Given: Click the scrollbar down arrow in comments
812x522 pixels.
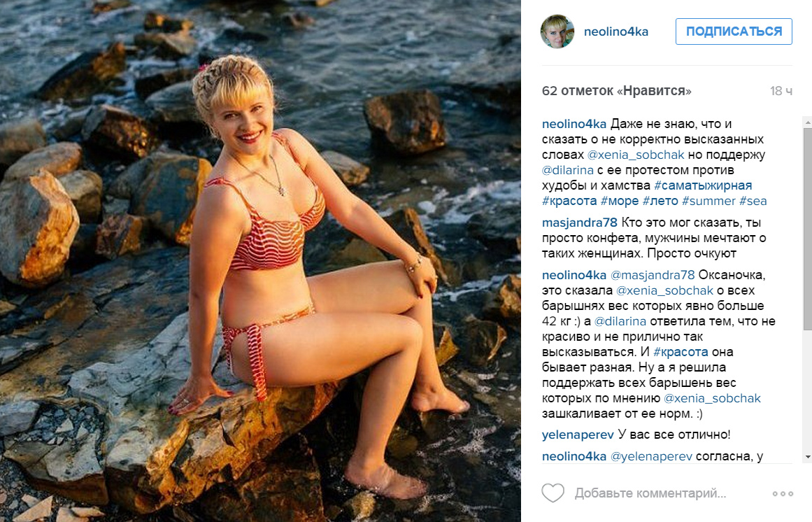Looking at the screenshot, I should click(x=807, y=457).
